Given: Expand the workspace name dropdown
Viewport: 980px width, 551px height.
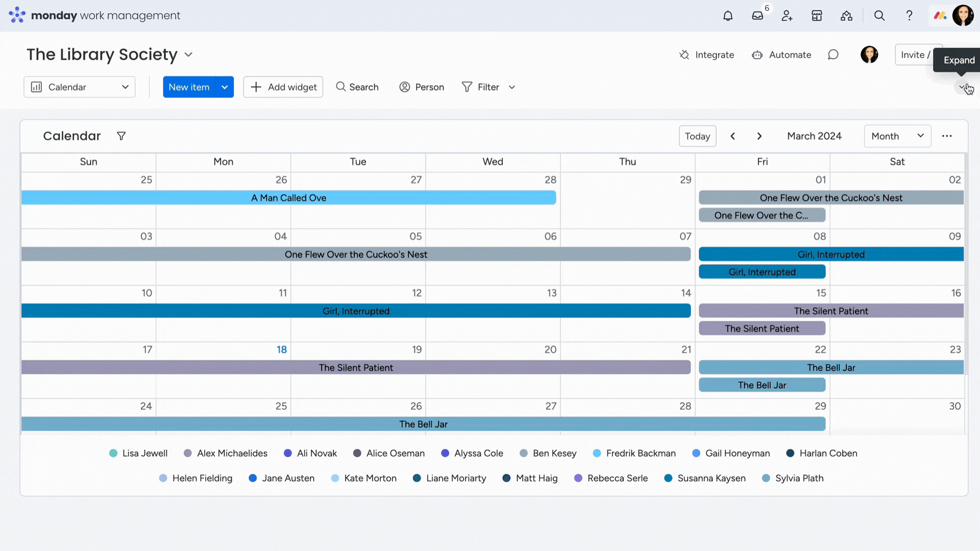Looking at the screenshot, I should (188, 55).
